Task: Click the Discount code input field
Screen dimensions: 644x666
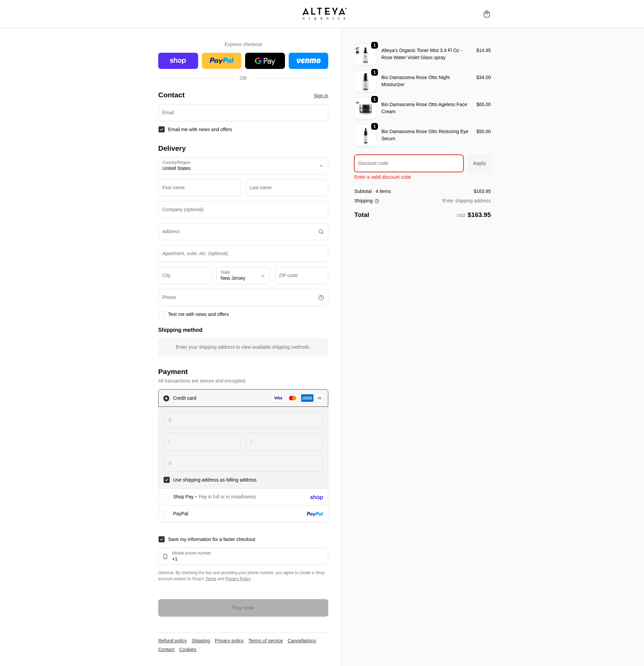Action: pyautogui.click(x=408, y=163)
